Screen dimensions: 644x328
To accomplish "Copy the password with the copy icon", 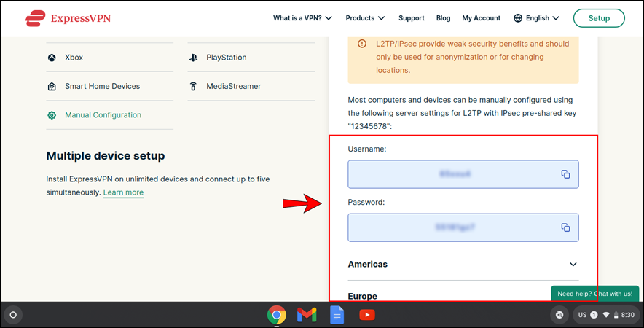I will 565,227.
